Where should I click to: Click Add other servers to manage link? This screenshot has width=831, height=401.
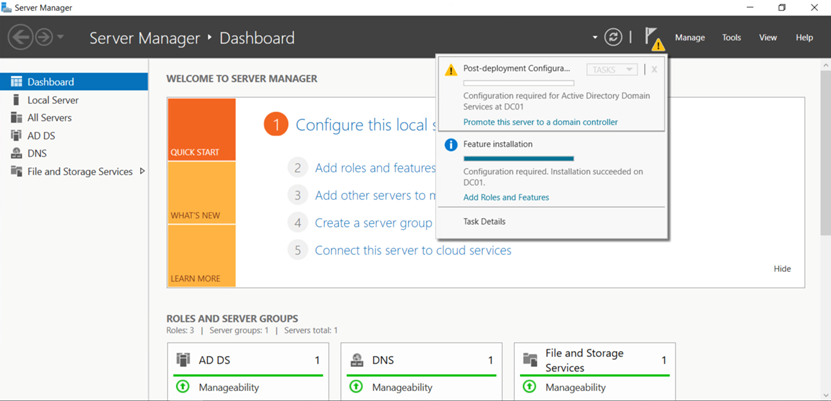375,195
